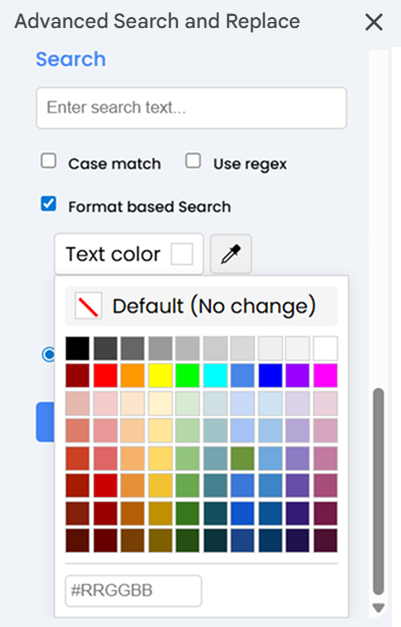Pick color with the eyedropper tool

tap(231, 254)
